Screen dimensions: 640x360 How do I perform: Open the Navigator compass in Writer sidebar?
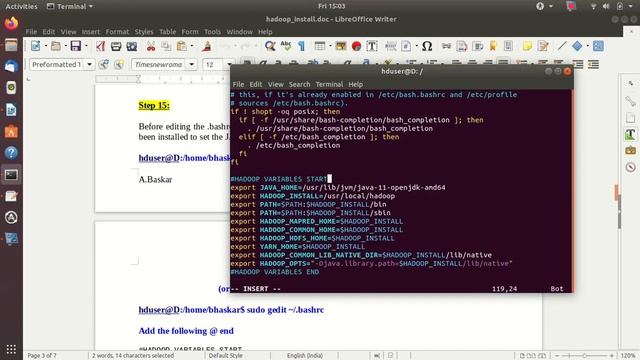pos(630,167)
